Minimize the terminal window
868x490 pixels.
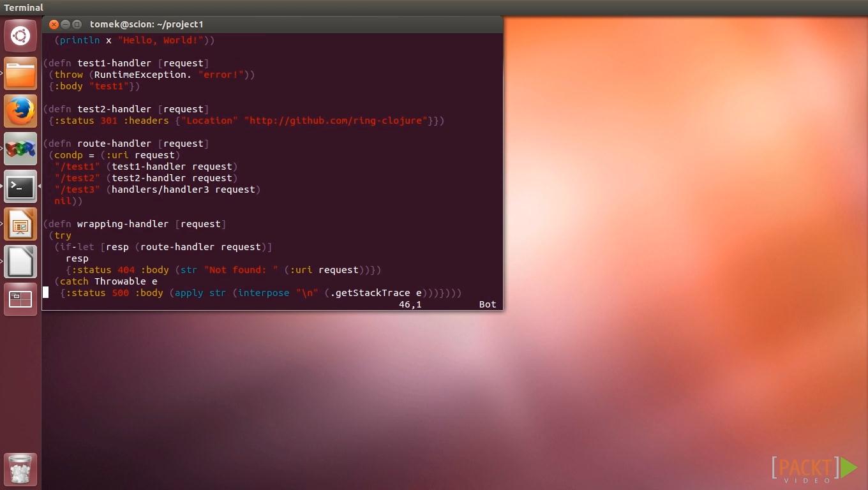66,24
